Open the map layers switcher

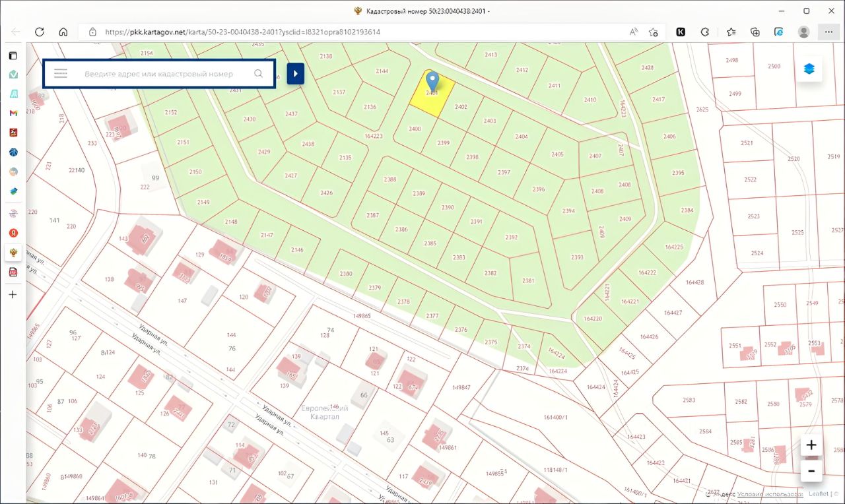point(809,69)
